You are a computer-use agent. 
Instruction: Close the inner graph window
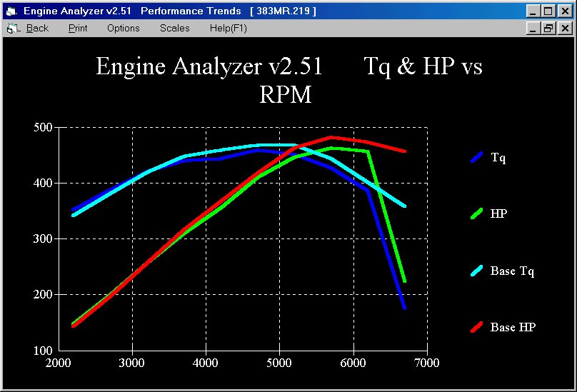pyautogui.click(x=565, y=29)
